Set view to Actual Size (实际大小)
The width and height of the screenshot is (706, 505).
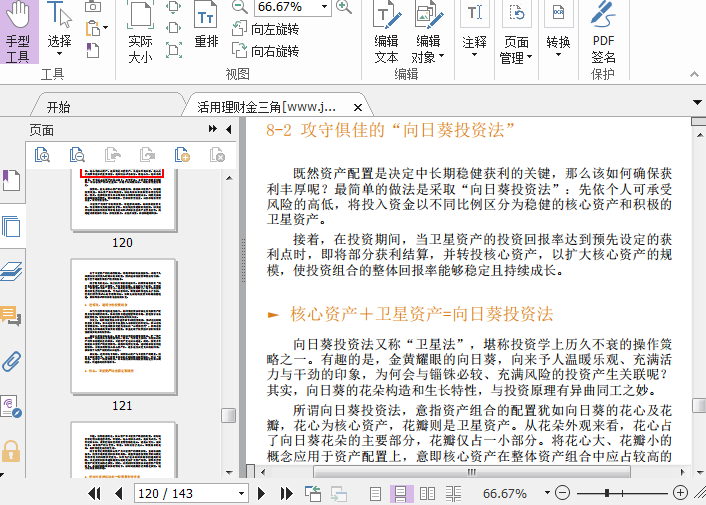click(140, 32)
